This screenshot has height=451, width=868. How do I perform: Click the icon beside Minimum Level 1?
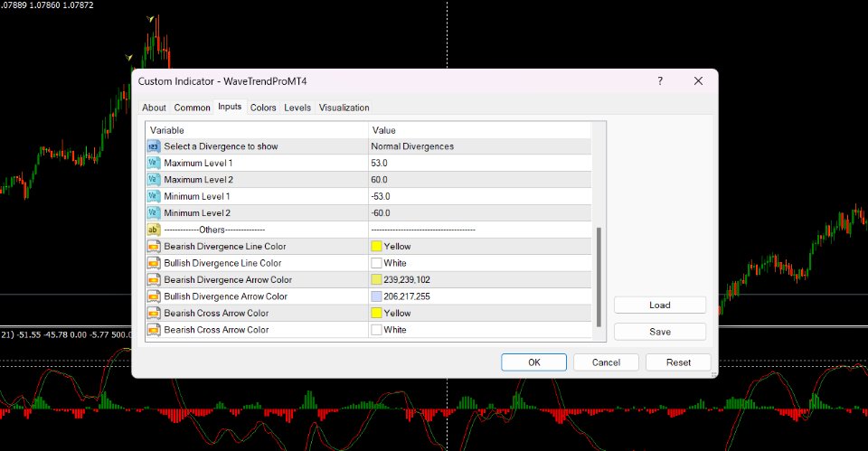pyautogui.click(x=154, y=196)
